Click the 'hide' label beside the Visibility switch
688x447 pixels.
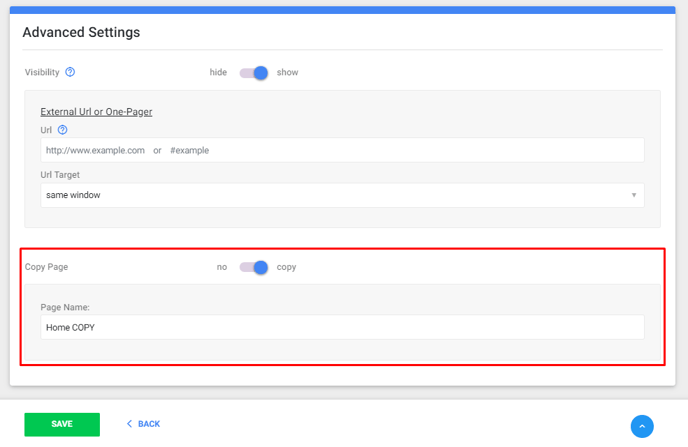[x=218, y=72]
